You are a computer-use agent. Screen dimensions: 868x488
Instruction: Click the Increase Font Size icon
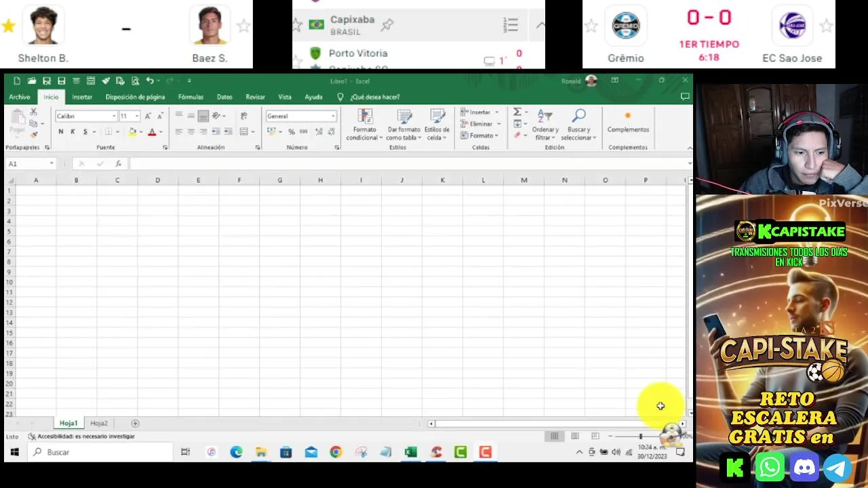coord(148,116)
